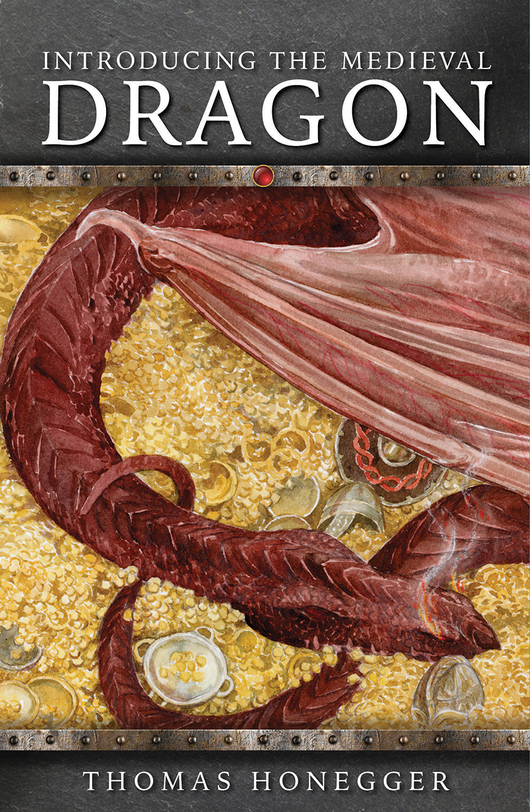Expand the lower decorative metal band
Screen dimensions: 530x812
point(265,741)
